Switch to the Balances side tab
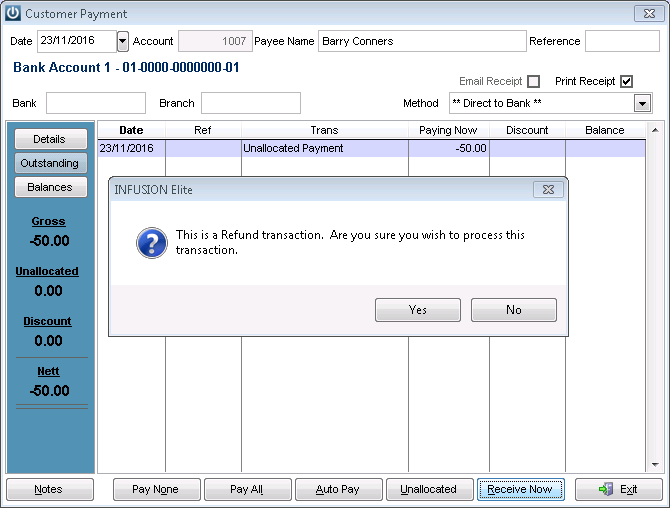Viewport: 670px width, 508px height. pos(51,187)
